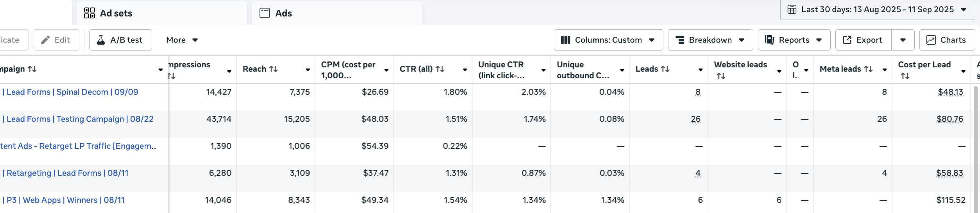The height and width of the screenshot is (213, 980).
Task: Click the Edit button
Action: coord(57,40)
